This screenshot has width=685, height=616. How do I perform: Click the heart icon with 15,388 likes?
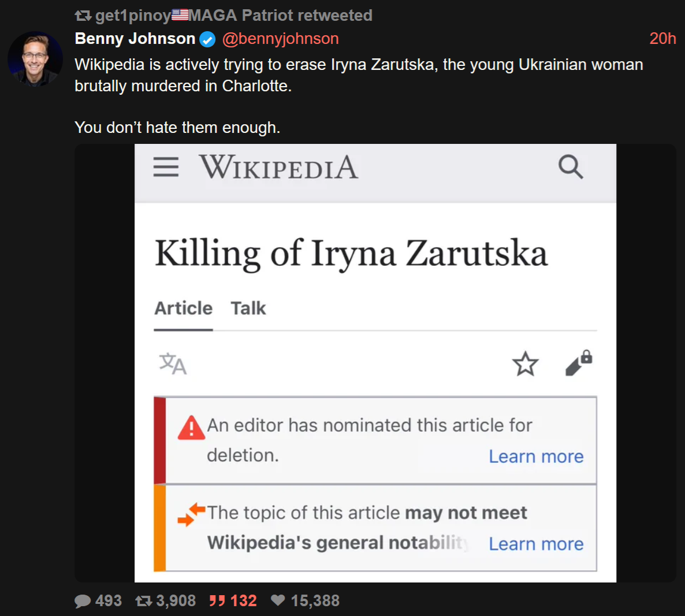278,600
